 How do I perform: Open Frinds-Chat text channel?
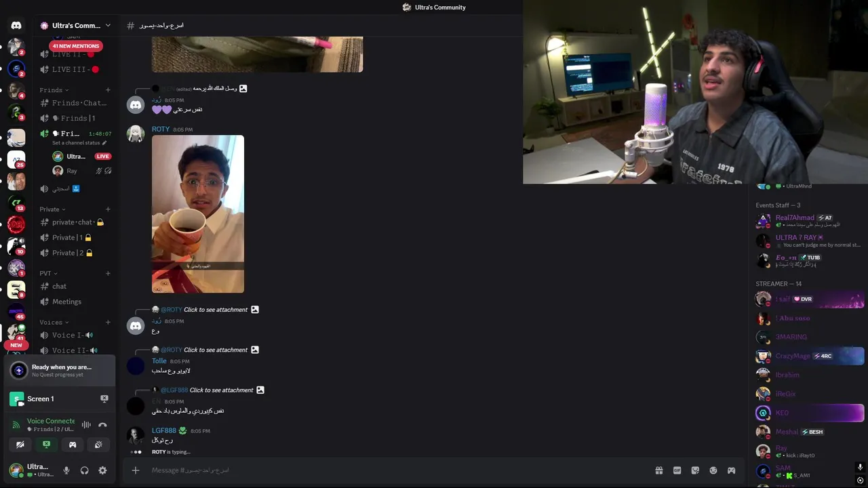pos(75,103)
